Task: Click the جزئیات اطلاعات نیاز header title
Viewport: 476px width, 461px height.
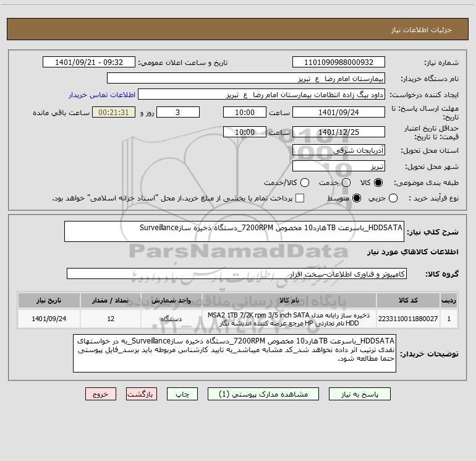Action: click(422, 30)
